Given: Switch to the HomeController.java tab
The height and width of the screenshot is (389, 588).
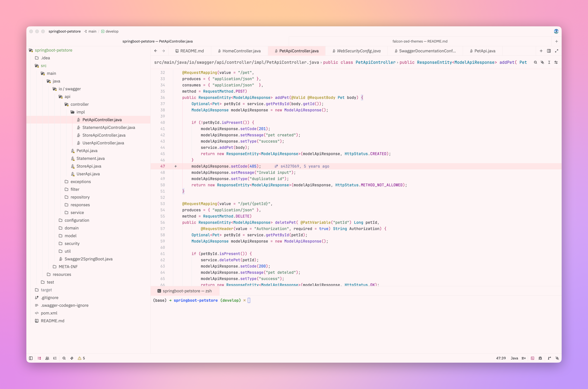Looking at the screenshot, I should pos(239,51).
